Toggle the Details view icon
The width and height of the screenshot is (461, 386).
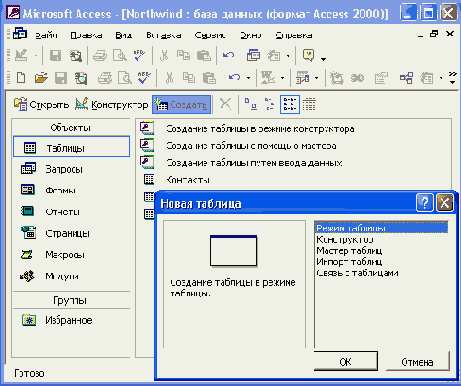coord(309,104)
